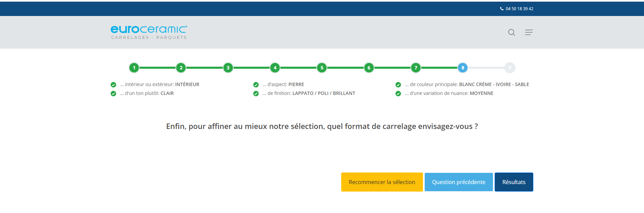Screen dimensions: 644x213
Task: Open step 7 in progress bar
Action: click(x=416, y=68)
